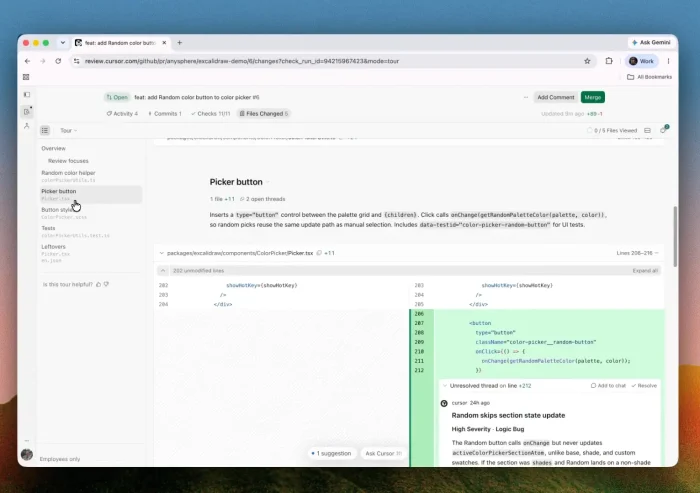Select Button style in tour sidebar
The width and height of the screenshot is (700, 493).
pyautogui.click(x=57, y=210)
